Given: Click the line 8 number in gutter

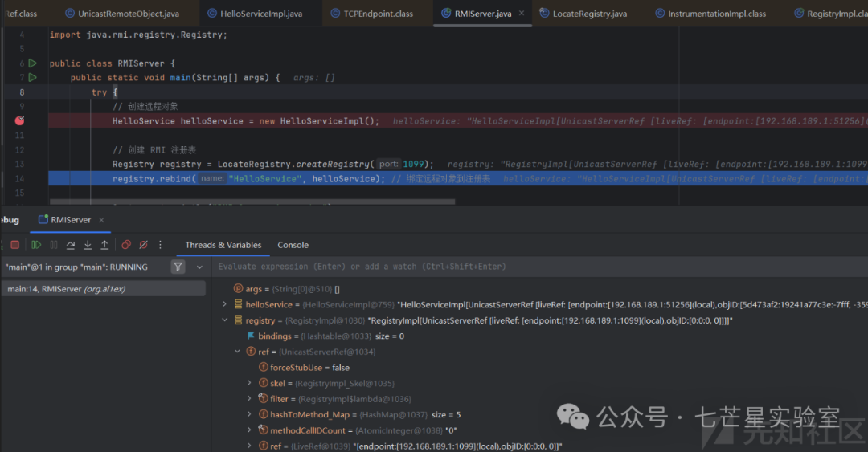Looking at the screenshot, I should point(23,92).
